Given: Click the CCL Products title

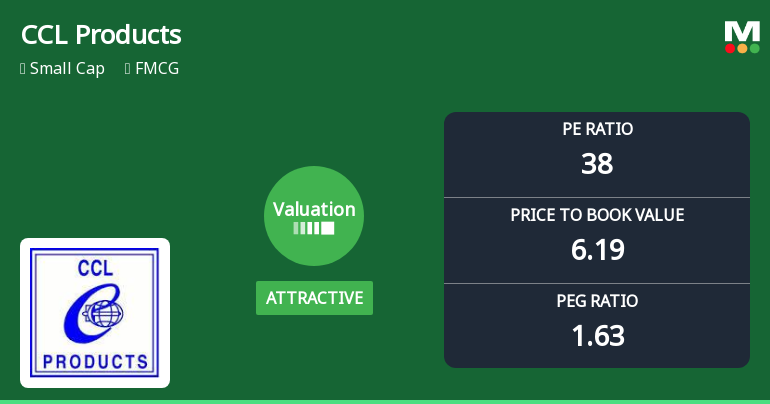Looking at the screenshot, I should tap(101, 35).
